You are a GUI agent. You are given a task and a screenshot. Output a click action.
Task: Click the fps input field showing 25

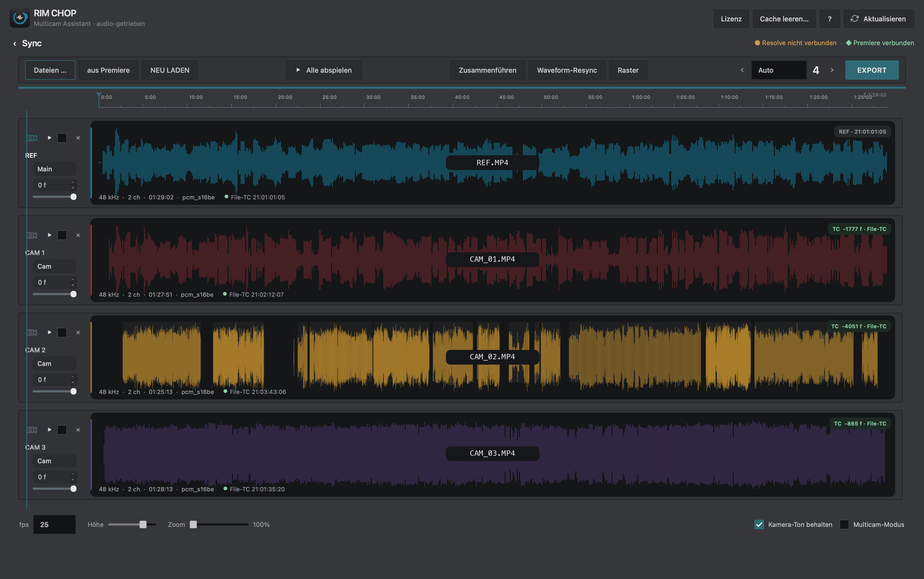click(54, 525)
